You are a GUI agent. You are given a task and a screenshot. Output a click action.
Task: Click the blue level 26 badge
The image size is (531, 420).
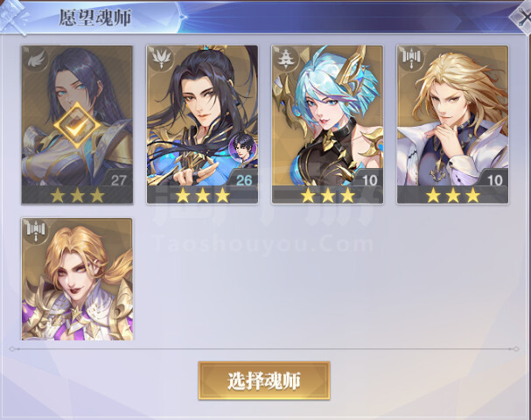(x=244, y=179)
